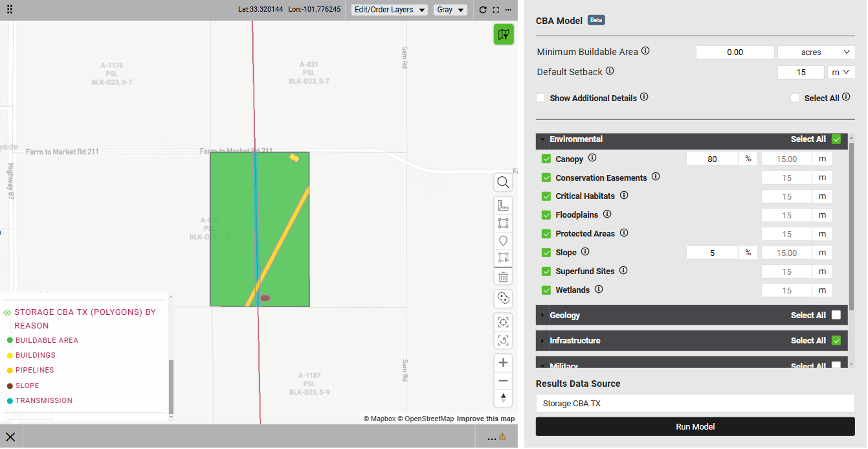Expand the Infrastructure section
The height and width of the screenshot is (449, 868).
tap(574, 341)
